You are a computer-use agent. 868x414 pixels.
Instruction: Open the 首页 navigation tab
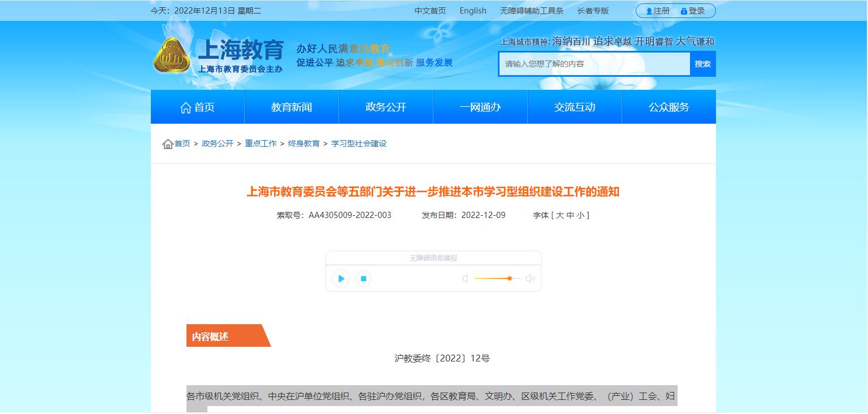pyautogui.click(x=197, y=107)
